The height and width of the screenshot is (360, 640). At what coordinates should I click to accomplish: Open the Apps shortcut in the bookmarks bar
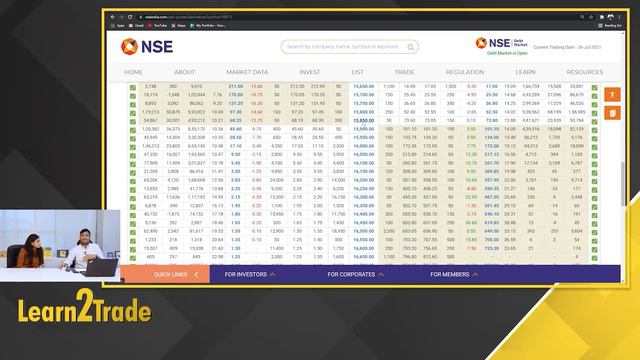click(x=118, y=25)
